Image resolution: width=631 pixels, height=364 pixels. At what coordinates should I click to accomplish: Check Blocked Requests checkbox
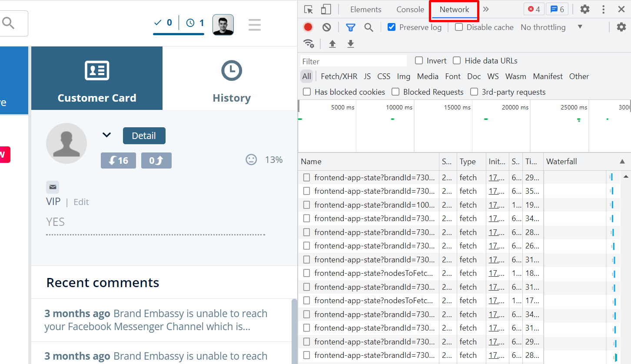(x=395, y=92)
